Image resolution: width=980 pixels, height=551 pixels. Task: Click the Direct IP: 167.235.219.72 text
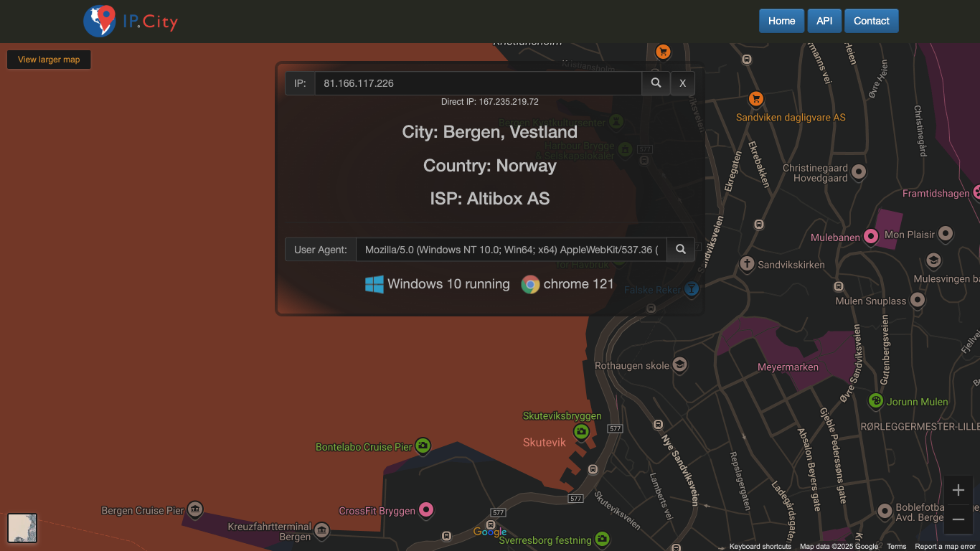(x=490, y=102)
